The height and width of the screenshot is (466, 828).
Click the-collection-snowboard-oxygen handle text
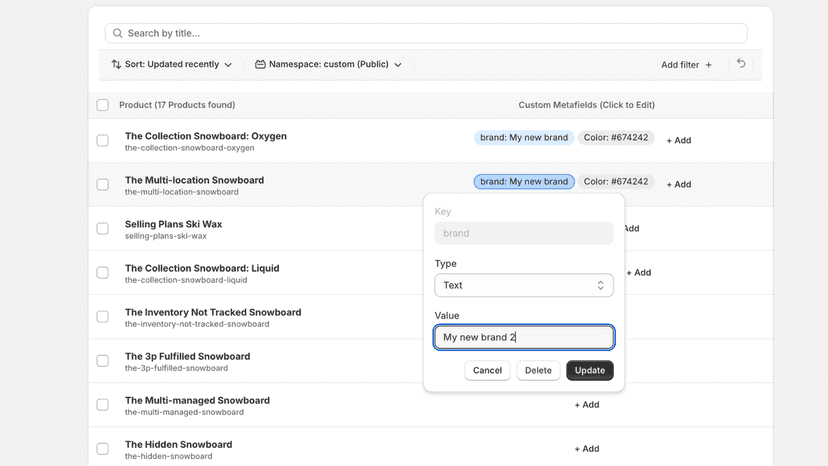point(190,148)
